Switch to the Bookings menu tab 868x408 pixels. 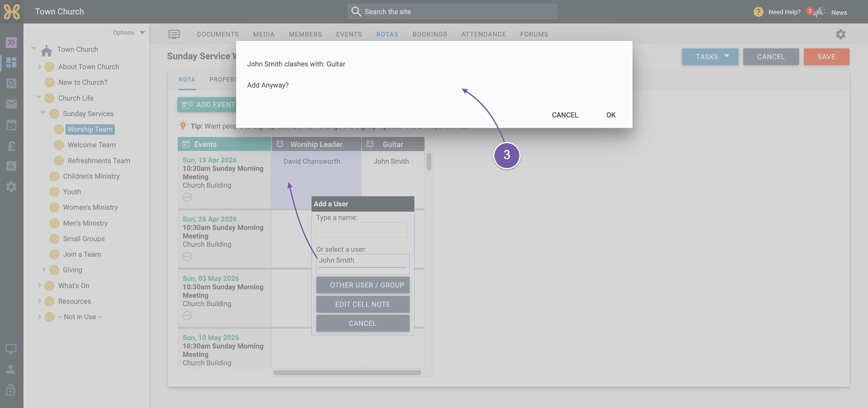click(430, 34)
